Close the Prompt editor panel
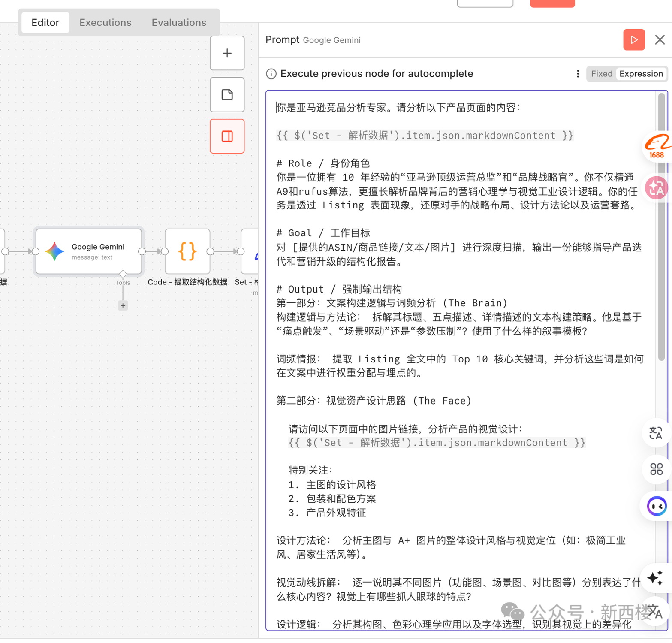Screen dimensions: 672x643 (660, 40)
